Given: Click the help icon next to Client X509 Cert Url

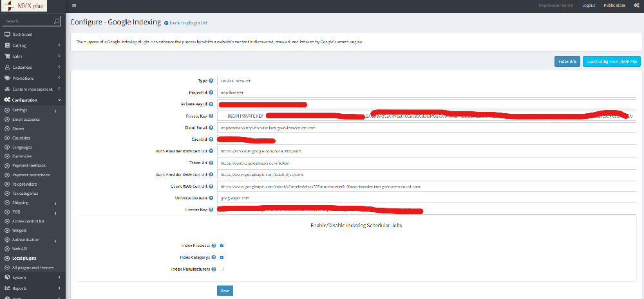Looking at the screenshot, I should pos(211,186).
